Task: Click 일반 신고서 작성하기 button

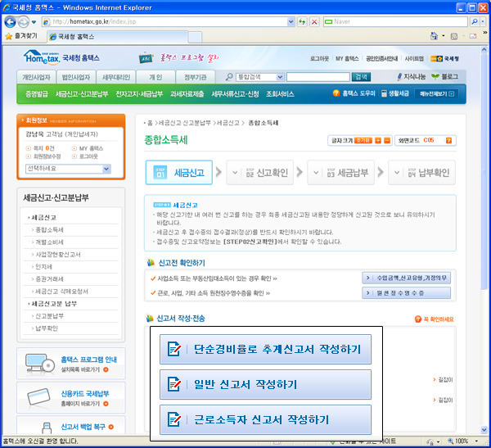Action: (x=265, y=384)
